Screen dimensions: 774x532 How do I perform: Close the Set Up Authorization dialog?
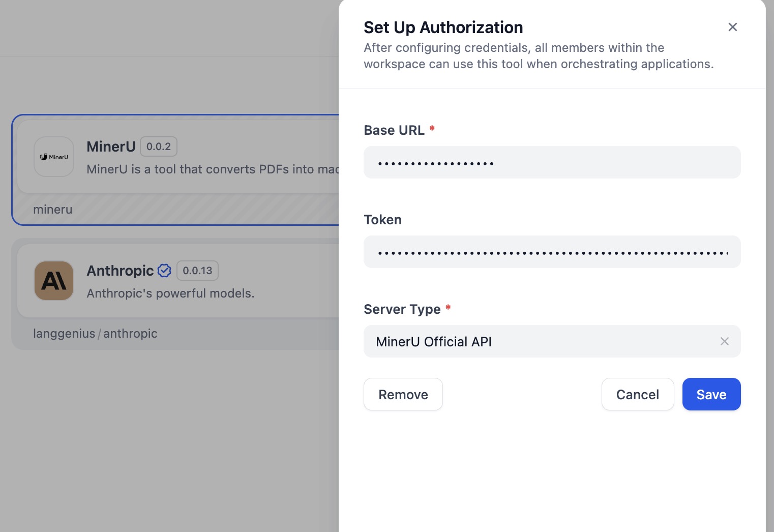tap(732, 27)
